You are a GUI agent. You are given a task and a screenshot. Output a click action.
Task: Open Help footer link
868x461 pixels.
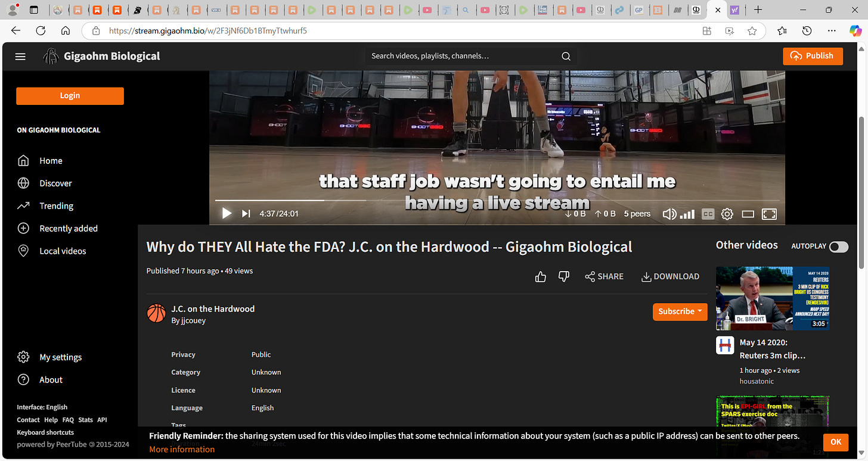click(51, 420)
